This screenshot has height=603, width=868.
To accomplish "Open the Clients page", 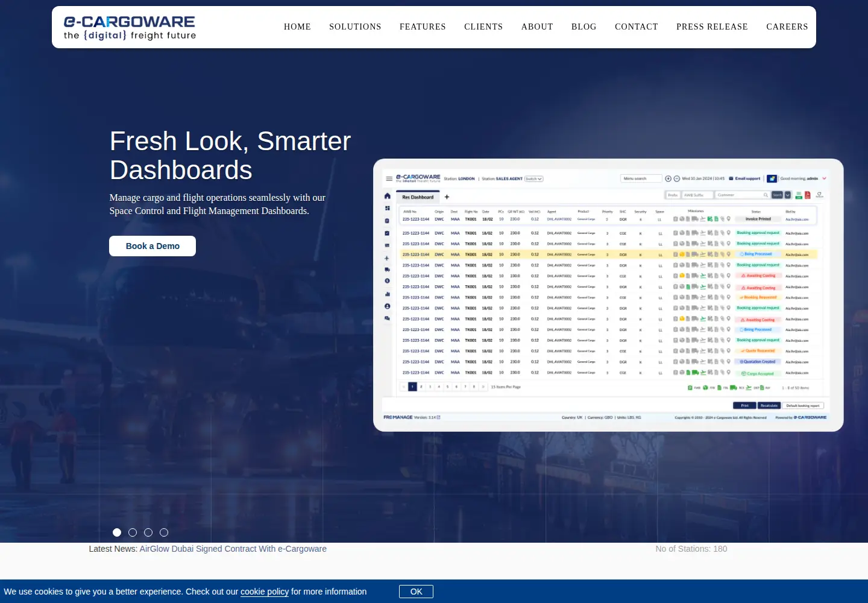I will [x=483, y=27].
